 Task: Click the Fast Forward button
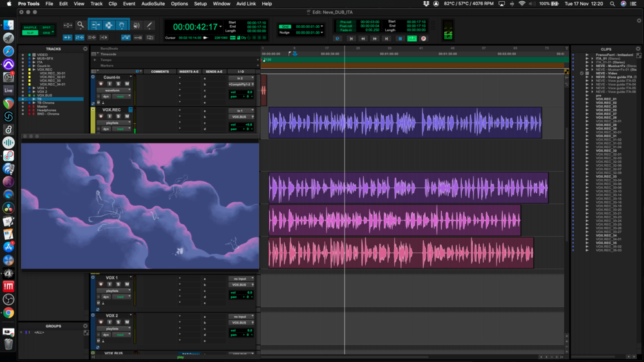coord(375,39)
